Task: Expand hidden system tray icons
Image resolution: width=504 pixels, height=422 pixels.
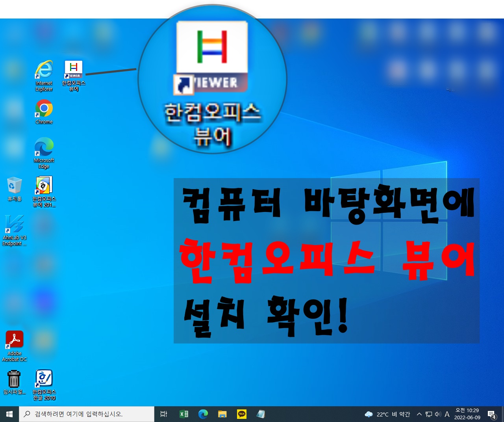Action: pos(419,414)
